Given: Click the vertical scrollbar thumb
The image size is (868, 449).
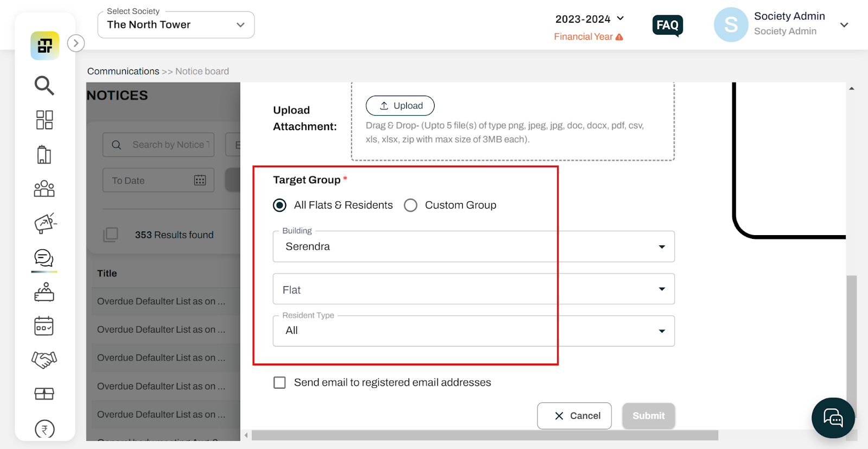Looking at the screenshot, I should coord(852,347).
